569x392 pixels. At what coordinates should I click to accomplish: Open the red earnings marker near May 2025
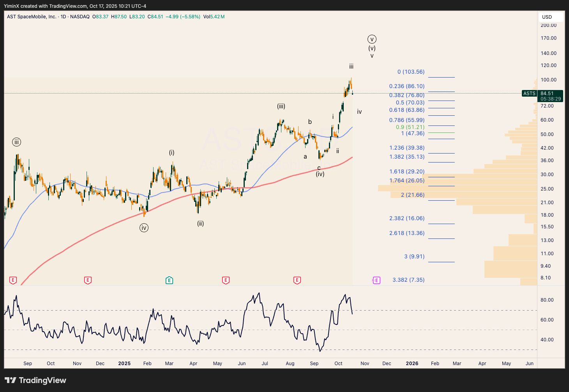pyautogui.click(x=226, y=280)
